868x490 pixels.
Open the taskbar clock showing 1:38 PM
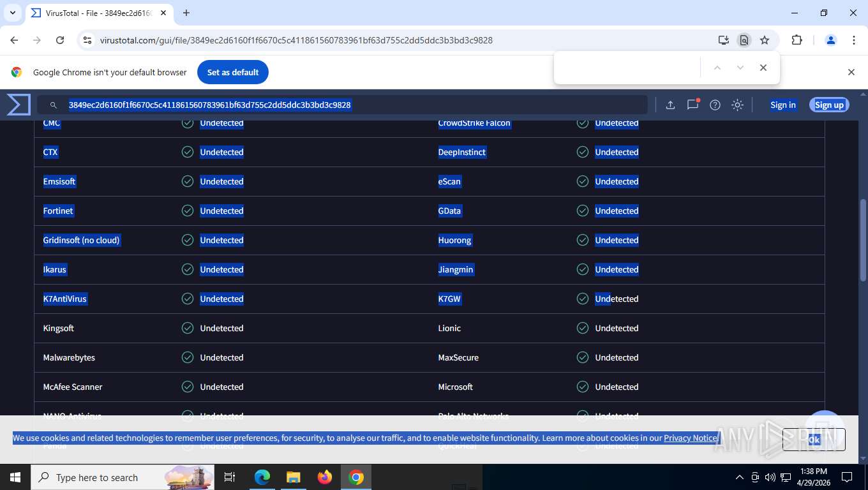click(x=813, y=477)
